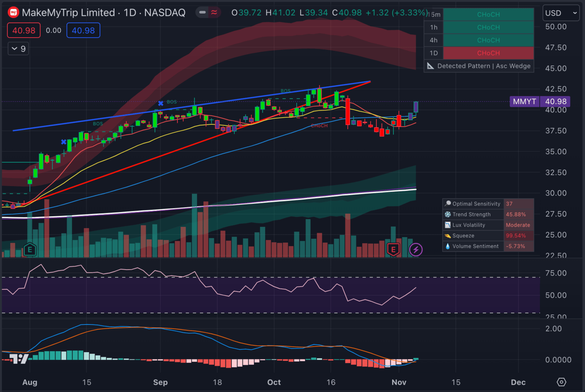The image size is (585, 392).
Task: Open the USD currency dropdown
Action: [561, 13]
